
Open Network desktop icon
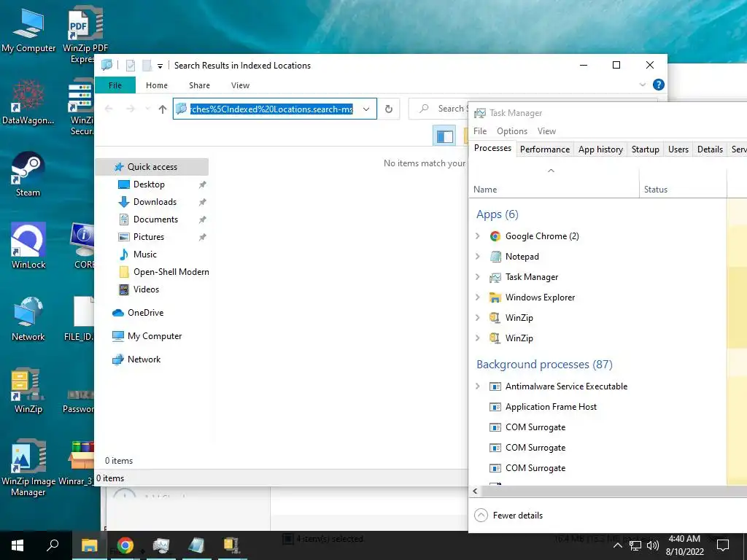pos(28,318)
